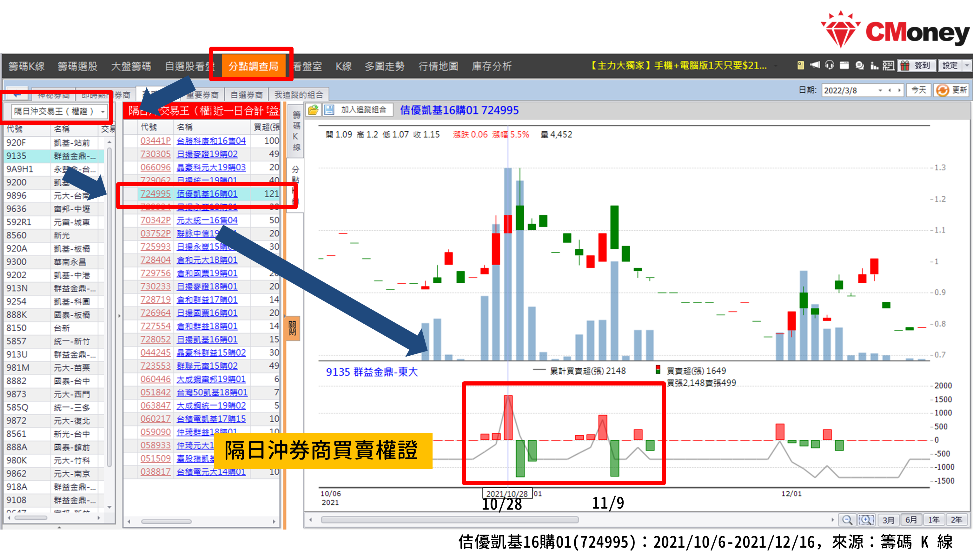
Task: Click the floppy-disk save icon above chart
Action: click(329, 110)
